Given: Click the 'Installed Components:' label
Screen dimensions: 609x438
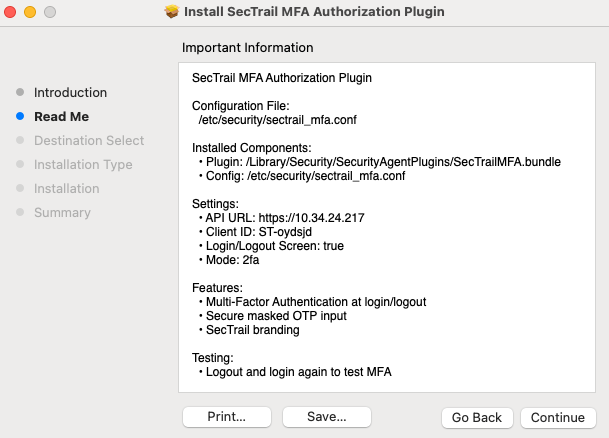Looking at the screenshot, I should click(x=252, y=148).
